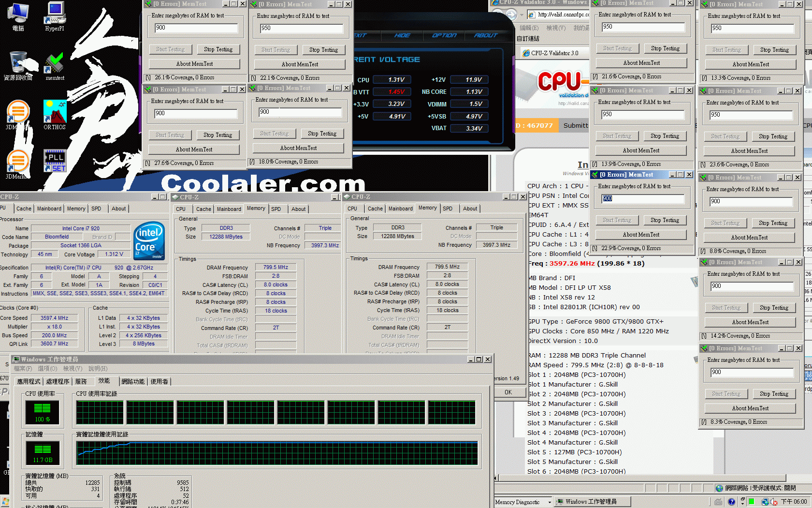The image size is (812, 508).
Task: Click ABOUT in the voltage monitor app
Action: tap(485, 35)
